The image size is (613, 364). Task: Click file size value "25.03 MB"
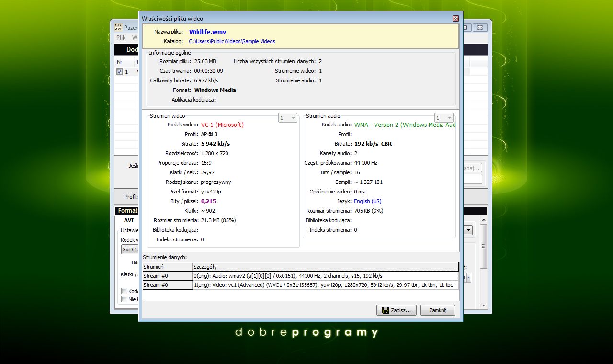pos(205,61)
